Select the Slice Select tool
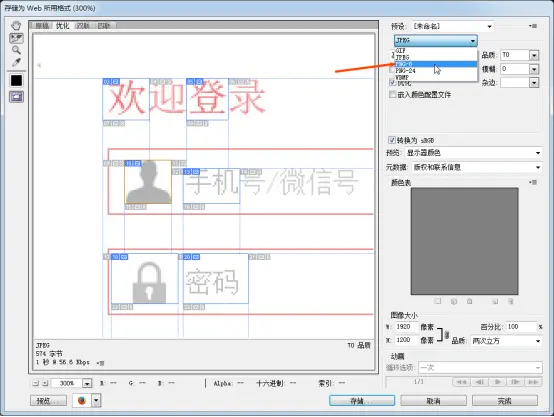This screenshot has height=417, width=554. (x=16, y=38)
